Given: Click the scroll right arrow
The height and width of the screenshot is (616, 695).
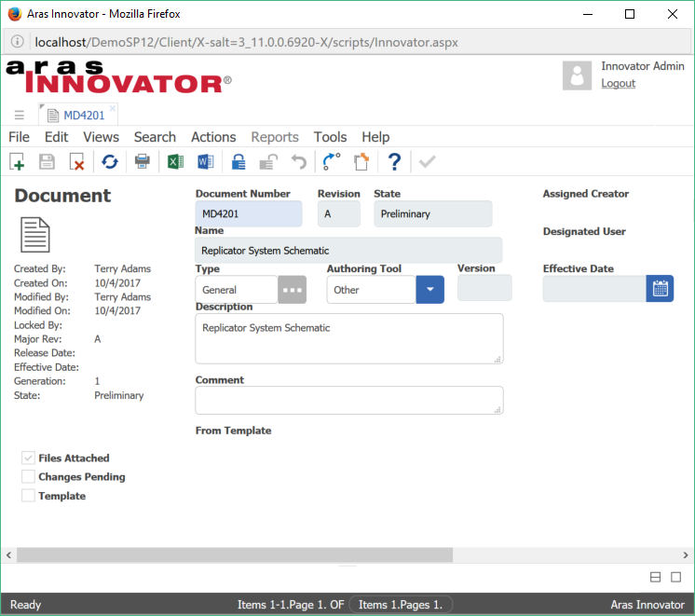Looking at the screenshot, I should 686,554.
